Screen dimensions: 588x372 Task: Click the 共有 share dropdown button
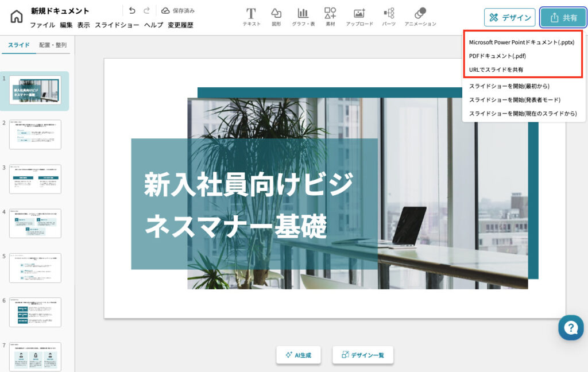click(x=563, y=18)
